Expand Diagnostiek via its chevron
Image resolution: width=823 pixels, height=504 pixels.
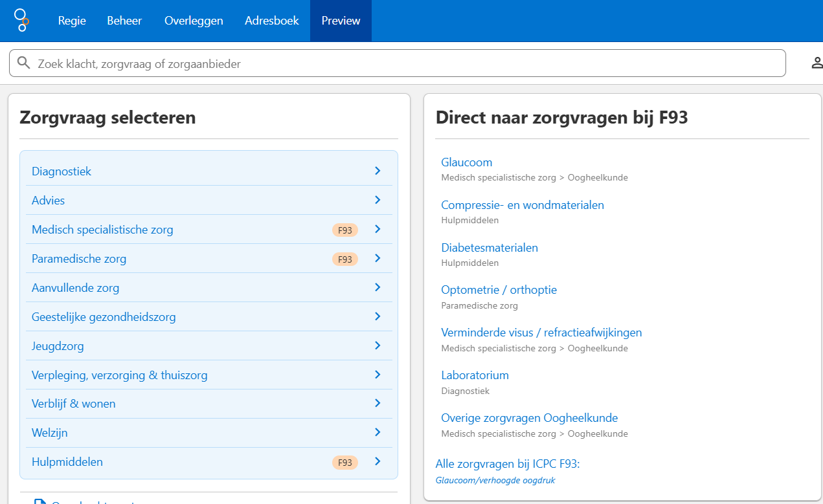(x=378, y=171)
